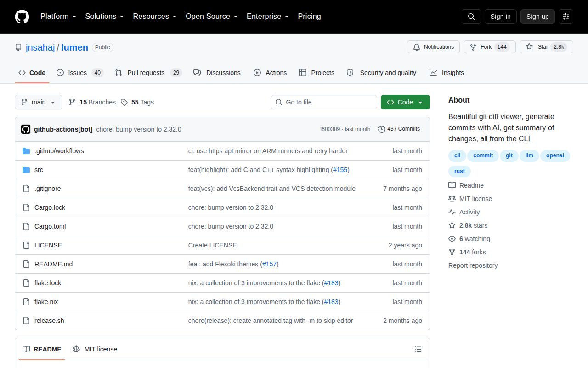This screenshot has width=588, height=368.
Task: Open the jnsahaj owner link
Action: click(x=40, y=47)
